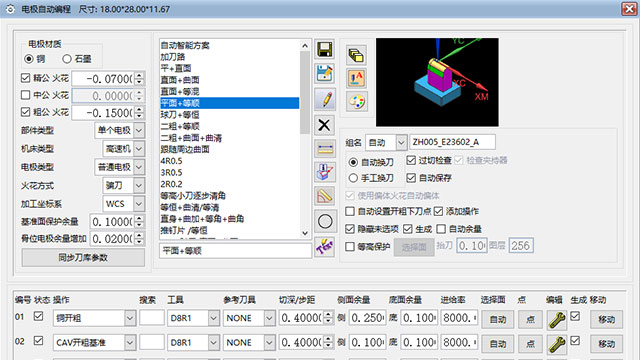The image size is (640, 360).
Task: Click the yellow ruler bar icon
Action: [325, 149]
